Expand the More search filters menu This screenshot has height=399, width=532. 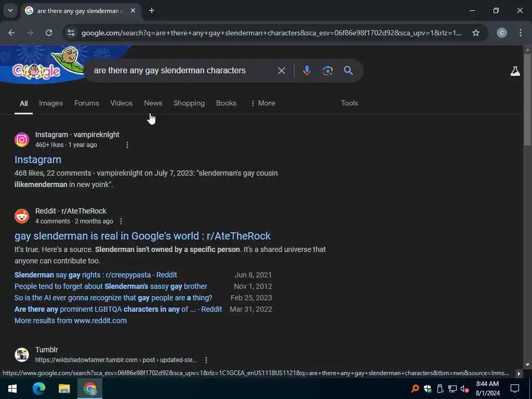263,103
